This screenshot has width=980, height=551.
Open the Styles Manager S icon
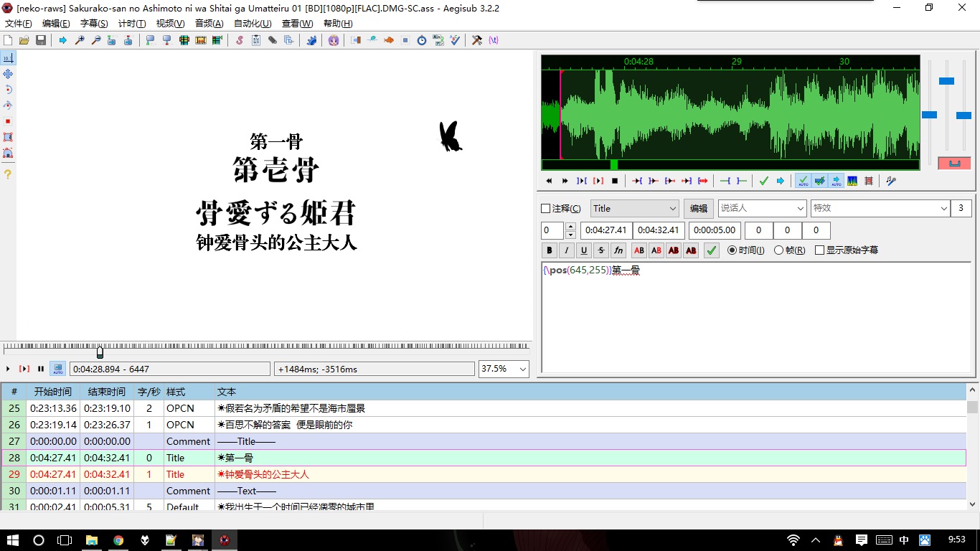pyautogui.click(x=240, y=40)
